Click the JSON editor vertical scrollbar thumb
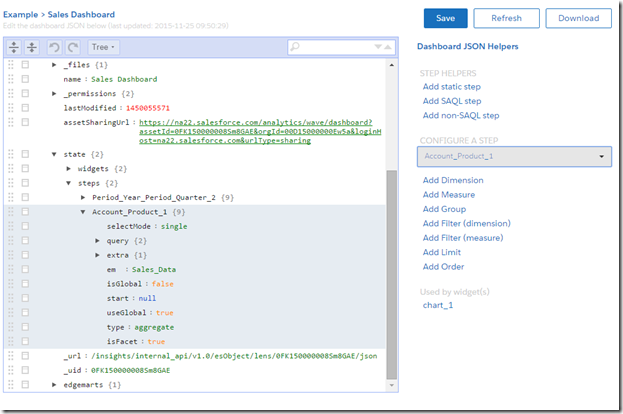This screenshot has height=414, width=623. point(392,275)
